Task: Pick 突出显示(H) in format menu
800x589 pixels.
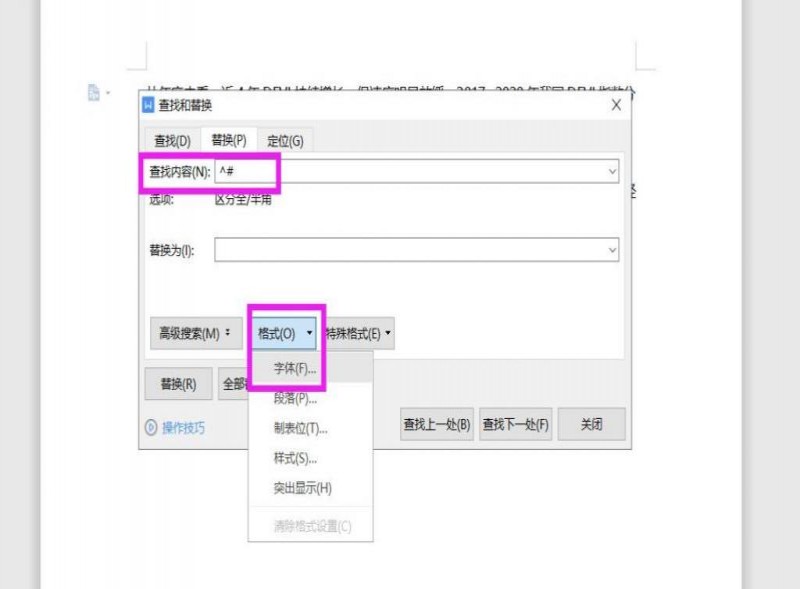Action: point(303,488)
